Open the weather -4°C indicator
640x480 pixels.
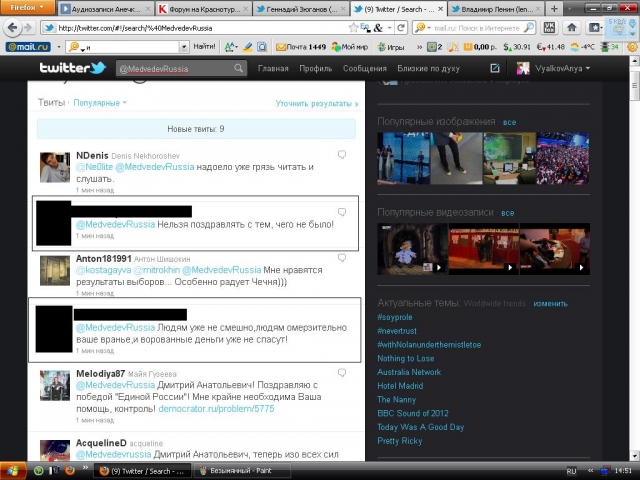582,47
